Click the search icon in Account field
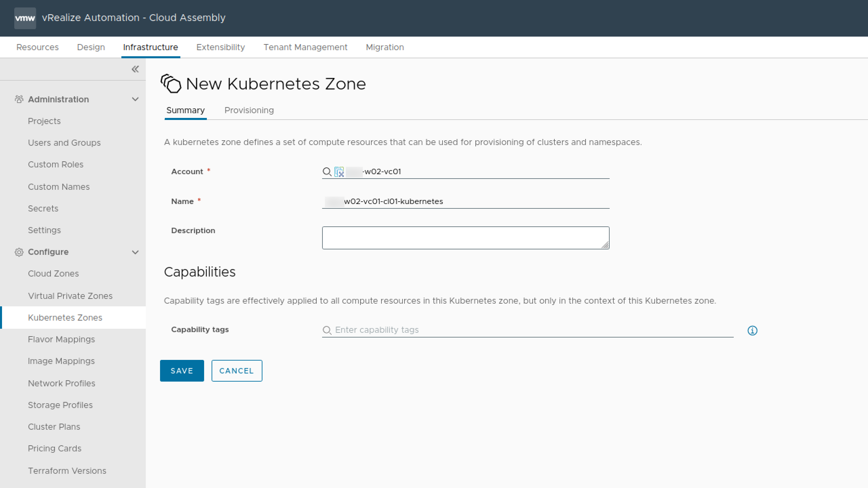Image resolution: width=868 pixels, height=488 pixels. 327,172
